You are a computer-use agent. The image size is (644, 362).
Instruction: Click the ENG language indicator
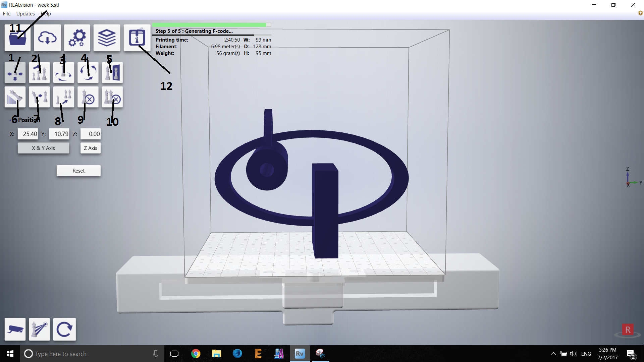[586, 354]
